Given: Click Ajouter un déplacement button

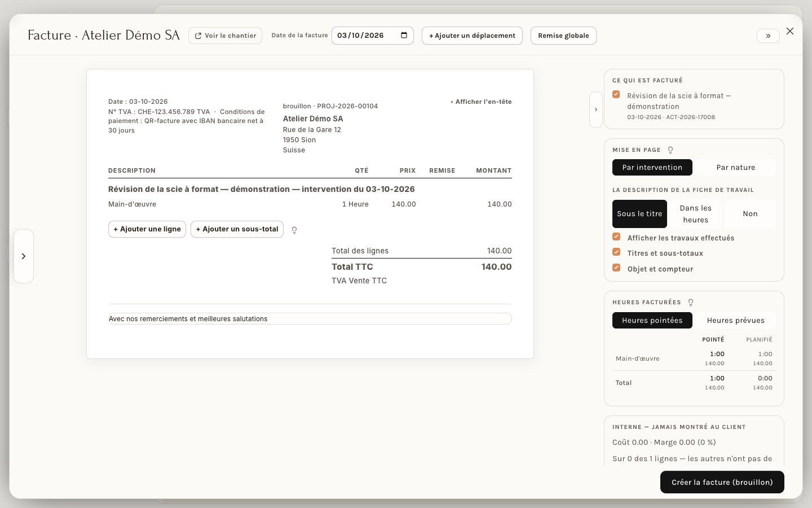Looking at the screenshot, I should (x=472, y=36).
